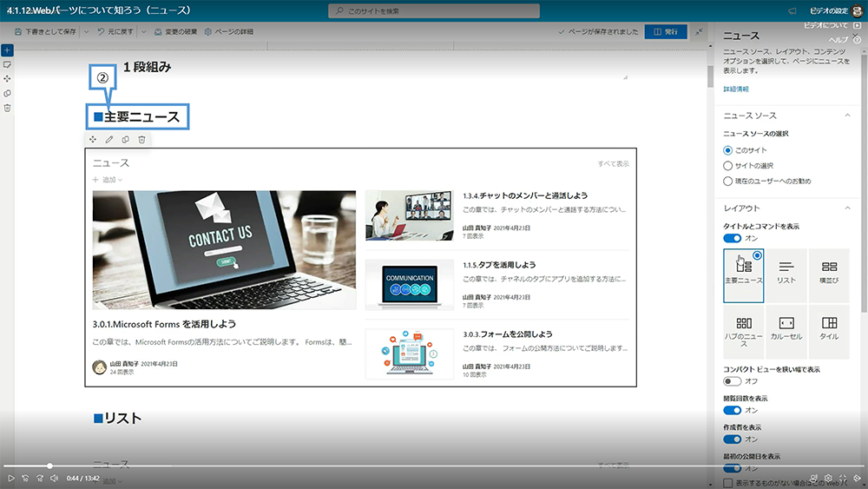Click the video captions icon beside the gear
868x489 pixels.
(813, 478)
